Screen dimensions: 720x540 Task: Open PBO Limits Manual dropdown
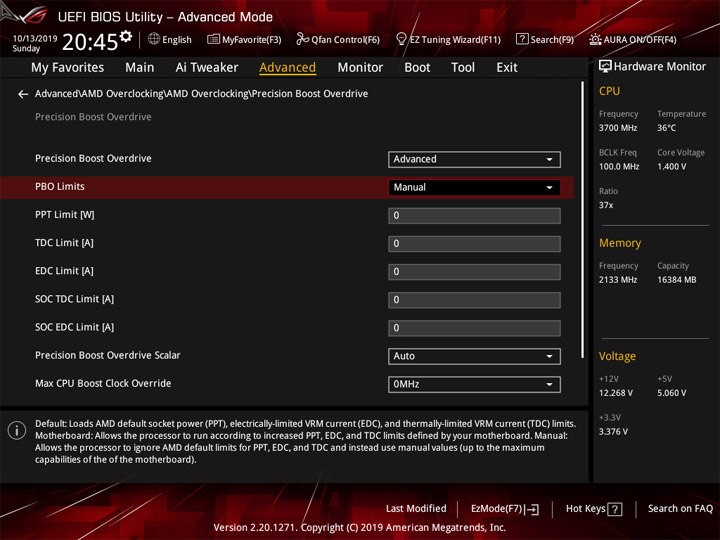pyautogui.click(x=474, y=187)
